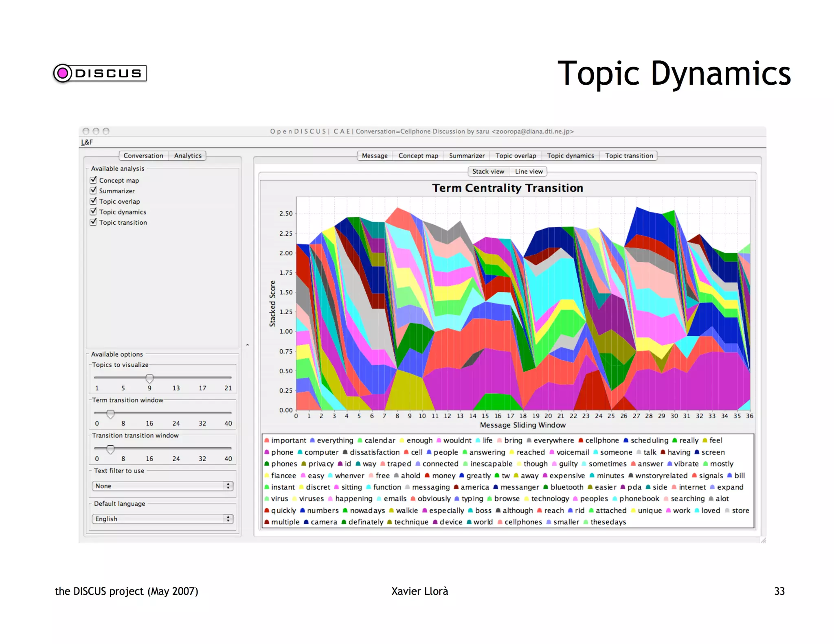Click the DISCUS logo icon
This screenshot has height=644, width=834.
(63, 73)
